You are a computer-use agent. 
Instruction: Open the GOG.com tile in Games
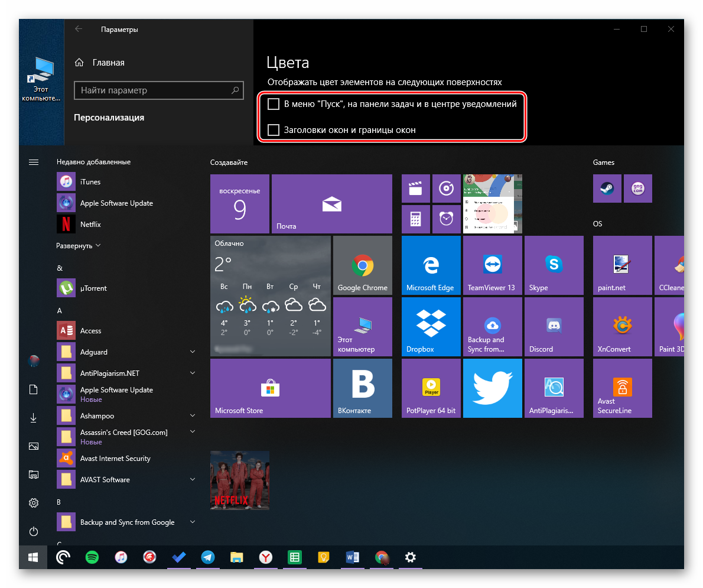coord(637,189)
